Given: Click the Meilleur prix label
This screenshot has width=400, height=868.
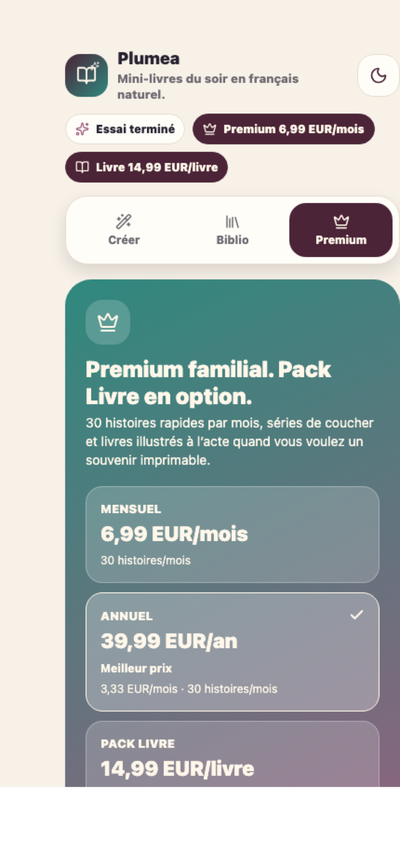Looking at the screenshot, I should point(136,668).
